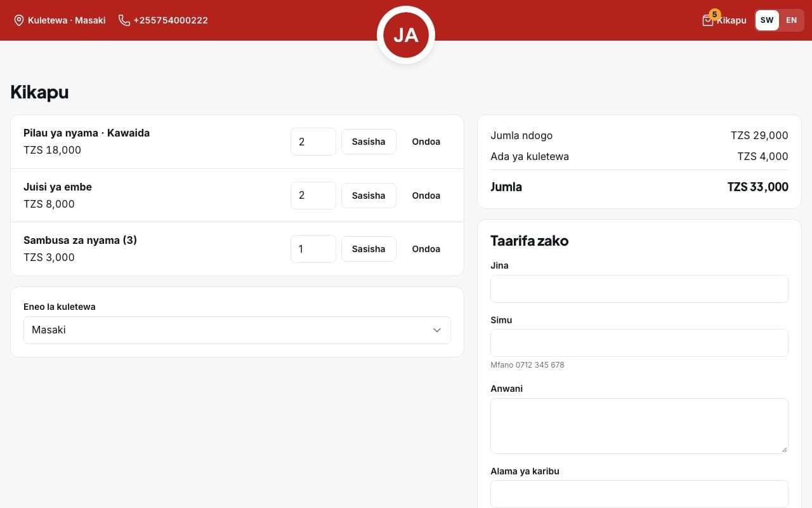Viewport: 812px width, 508px height.
Task: Click the Anwani address text area
Action: pos(639,426)
